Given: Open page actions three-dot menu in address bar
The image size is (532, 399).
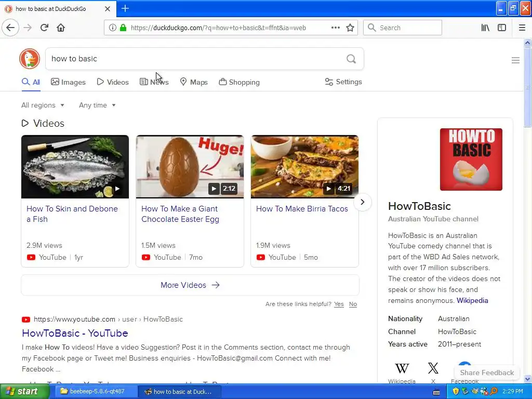Looking at the screenshot, I should 335,28.
